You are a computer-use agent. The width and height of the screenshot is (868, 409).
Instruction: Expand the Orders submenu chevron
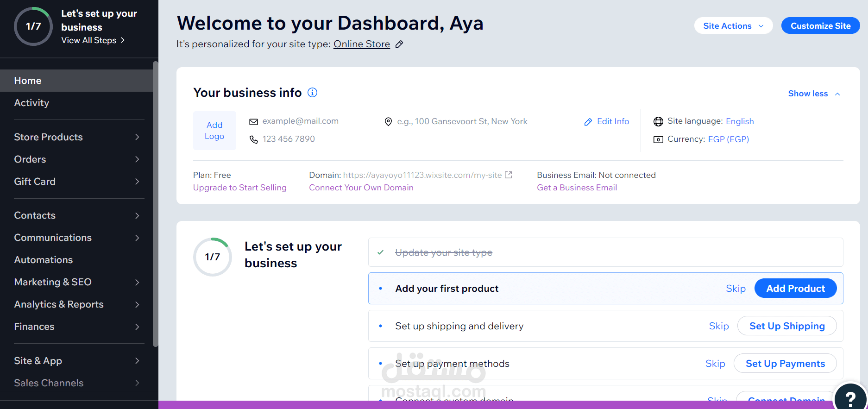(x=137, y=159)
